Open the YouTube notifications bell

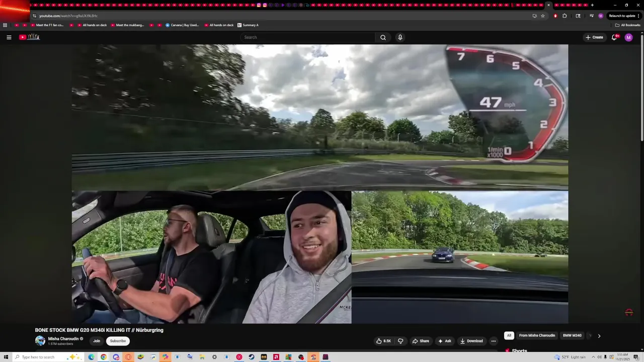[x=614, y=37]
